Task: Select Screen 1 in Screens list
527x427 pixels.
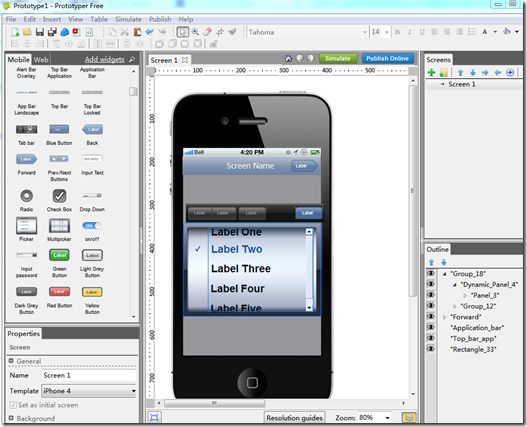Action: pyautogui.click(x=461, y=84)
